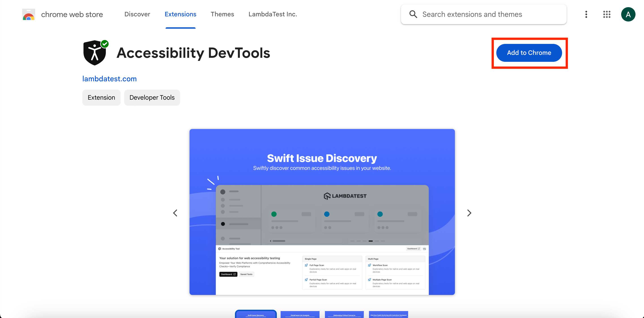644x318 pixels.
Task: Select the Extensions tab
Action: click(180, 14)
